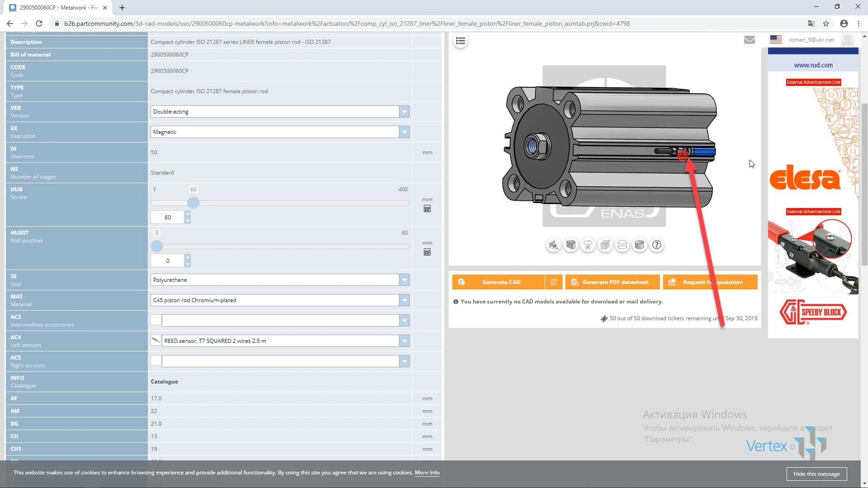This screenshot has height=488, width=868.
Task: Increase Stroke value with up stepper arrow
Action: coord(188,214)
